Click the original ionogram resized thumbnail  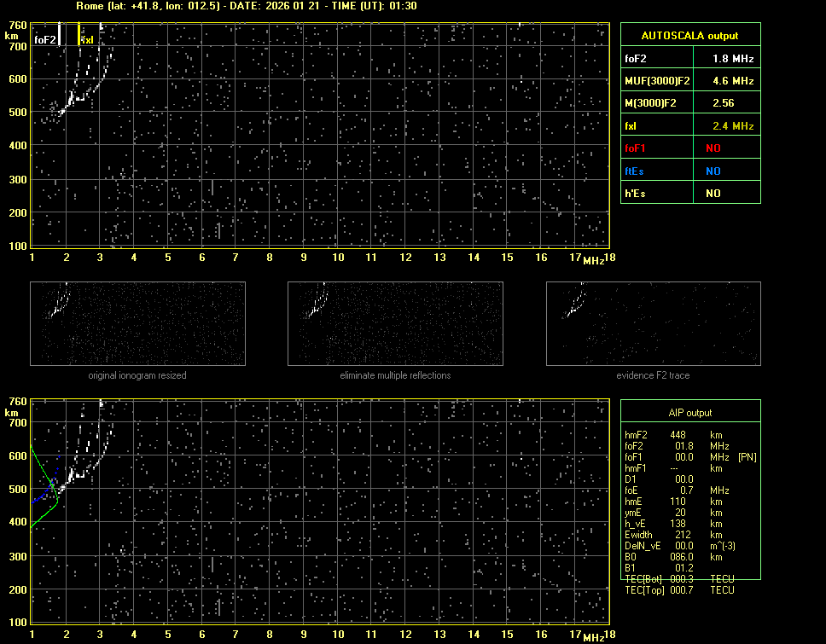(x=137, y=323)
